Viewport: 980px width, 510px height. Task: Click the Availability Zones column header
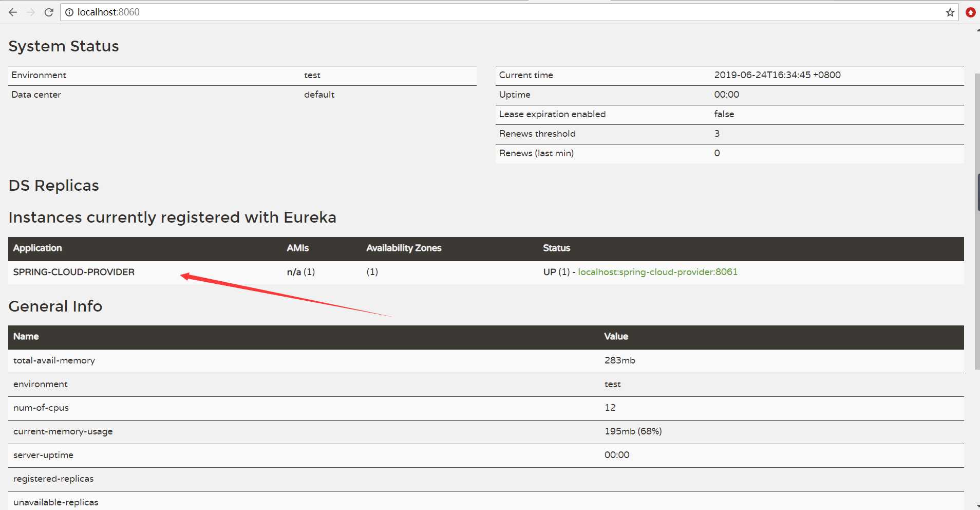pyautogui.click(x=404, y=248)
